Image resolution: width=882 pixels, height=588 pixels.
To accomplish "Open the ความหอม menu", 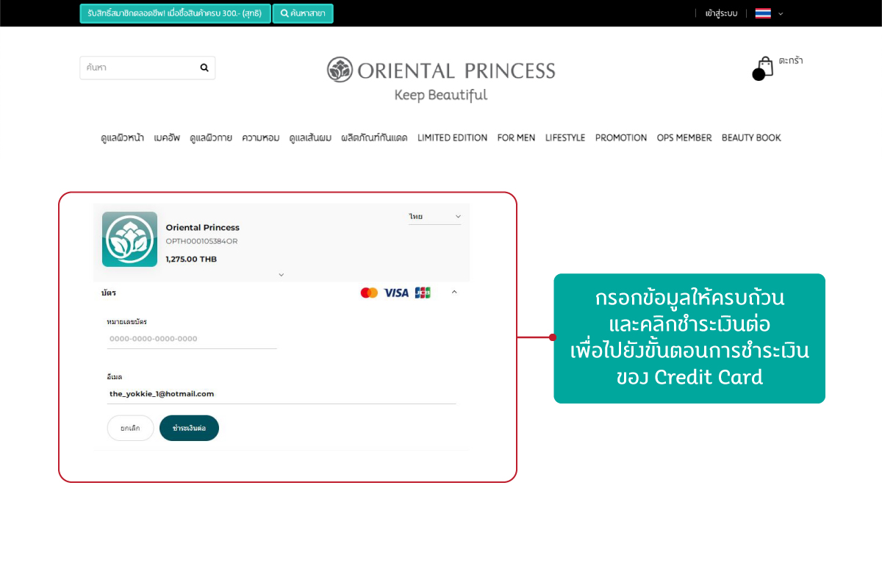I will click(261, 137).
